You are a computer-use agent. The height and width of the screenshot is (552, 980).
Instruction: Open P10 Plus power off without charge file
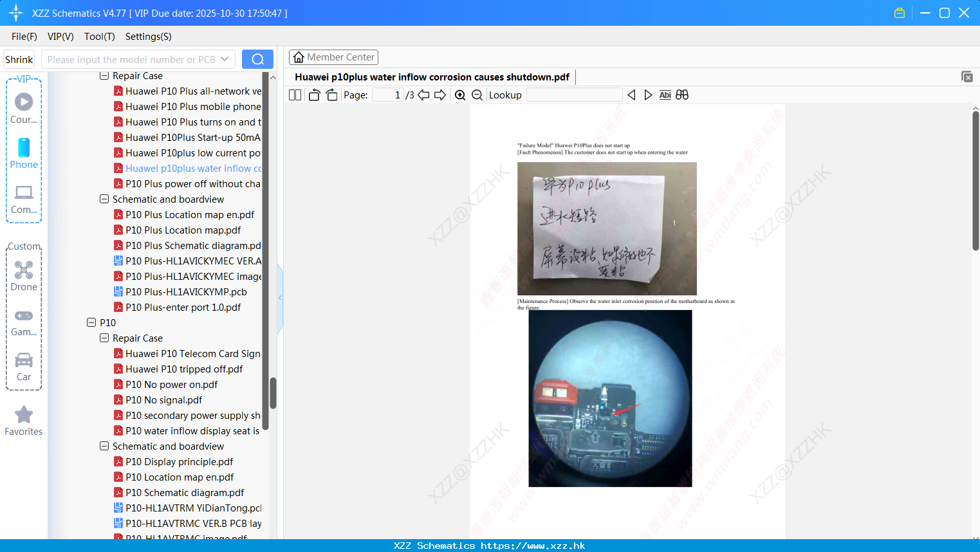[x=187, y=184]
